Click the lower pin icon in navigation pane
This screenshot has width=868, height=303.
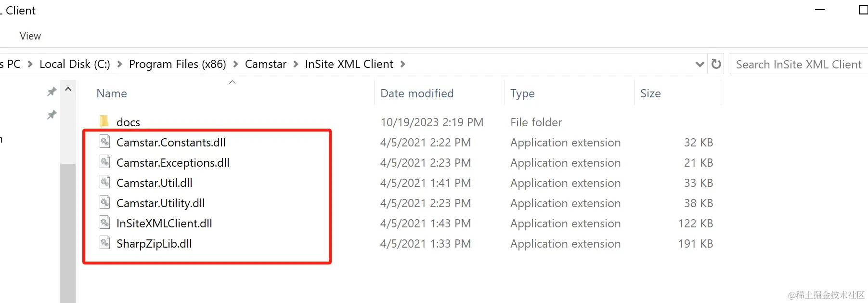(52, 115)
